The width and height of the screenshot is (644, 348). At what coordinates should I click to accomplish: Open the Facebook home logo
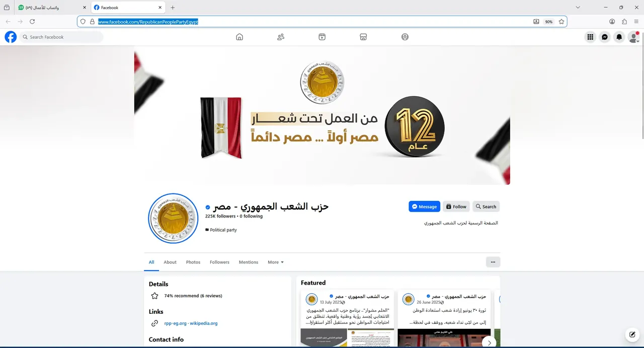[x=11, y=37]
